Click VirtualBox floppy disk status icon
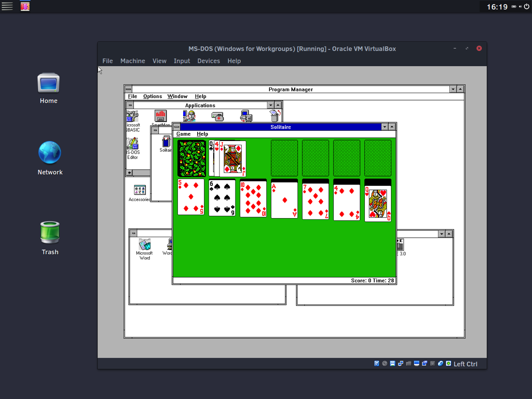 coord(393,364)
